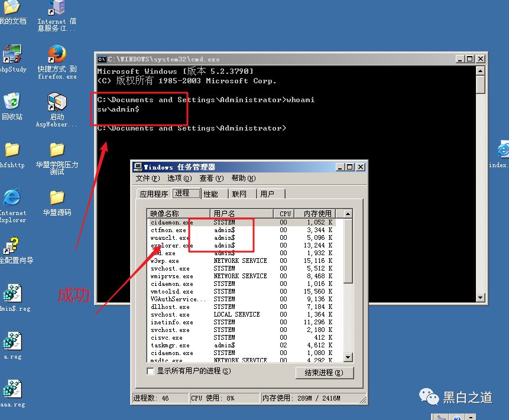509x420 pixels.
Task: Minimize the Task Manager window
Action: (x=340, y=167)
